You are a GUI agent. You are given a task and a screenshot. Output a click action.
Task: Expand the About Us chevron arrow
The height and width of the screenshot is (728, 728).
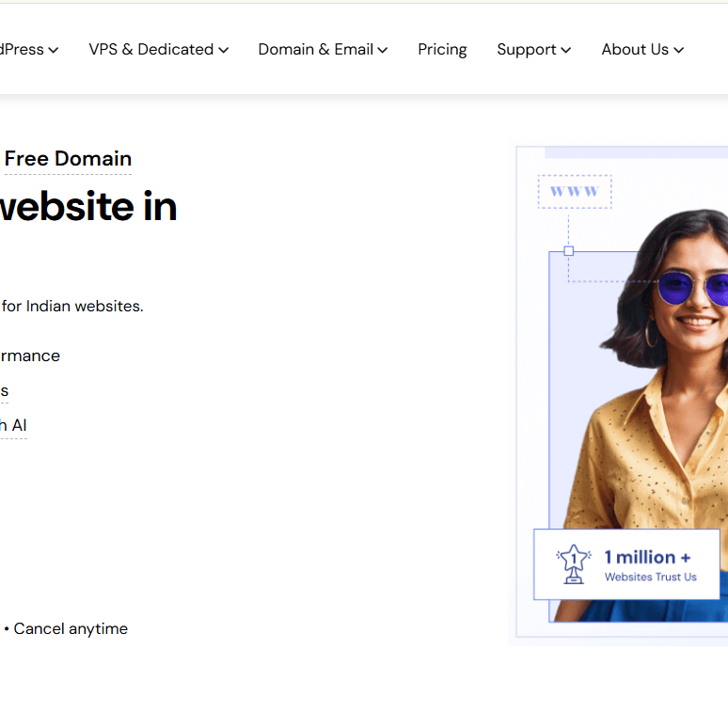tap(678, 50)
